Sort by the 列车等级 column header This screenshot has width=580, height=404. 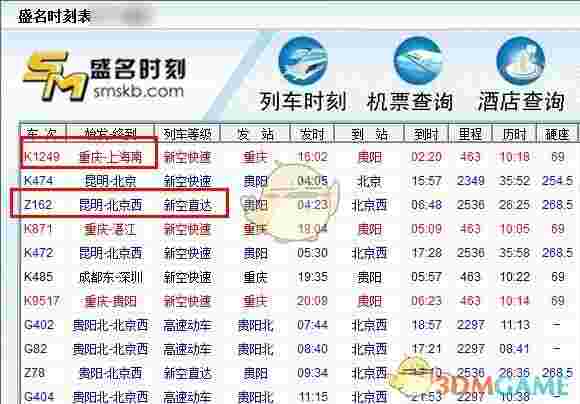[187, 134]
